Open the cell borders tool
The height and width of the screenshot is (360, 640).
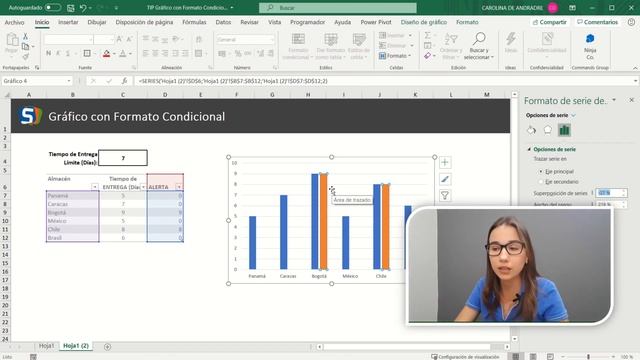87,53
